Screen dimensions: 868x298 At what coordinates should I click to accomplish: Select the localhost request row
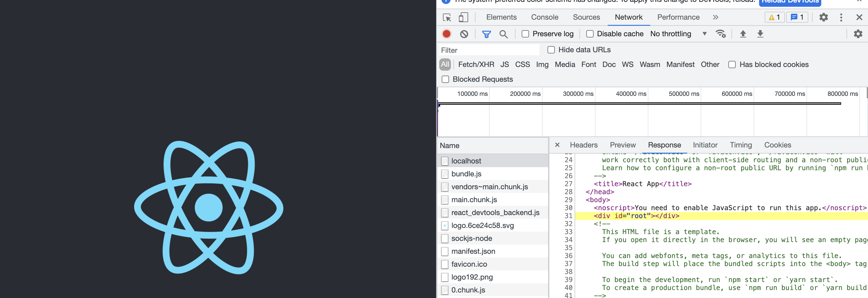[x=493, y=161]
